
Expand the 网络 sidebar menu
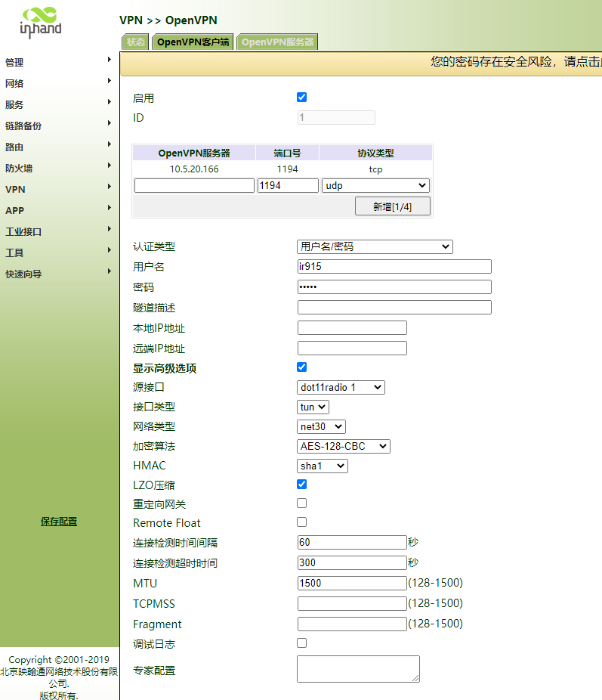58,83
